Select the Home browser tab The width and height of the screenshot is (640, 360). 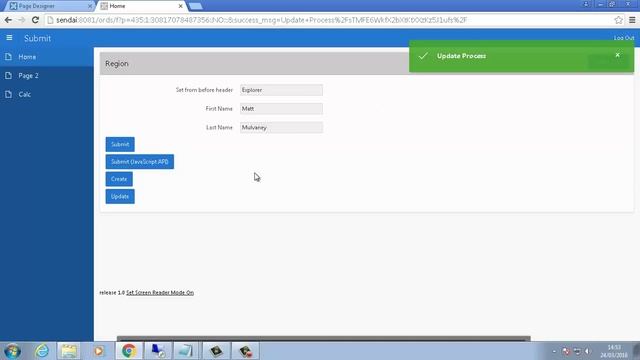(141, 6)
